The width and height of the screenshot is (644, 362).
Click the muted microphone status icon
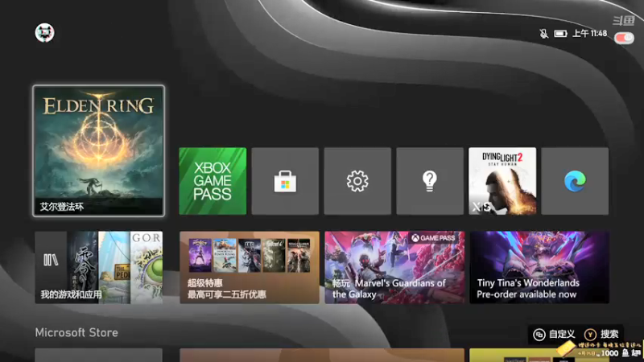(x=544, y=34)
